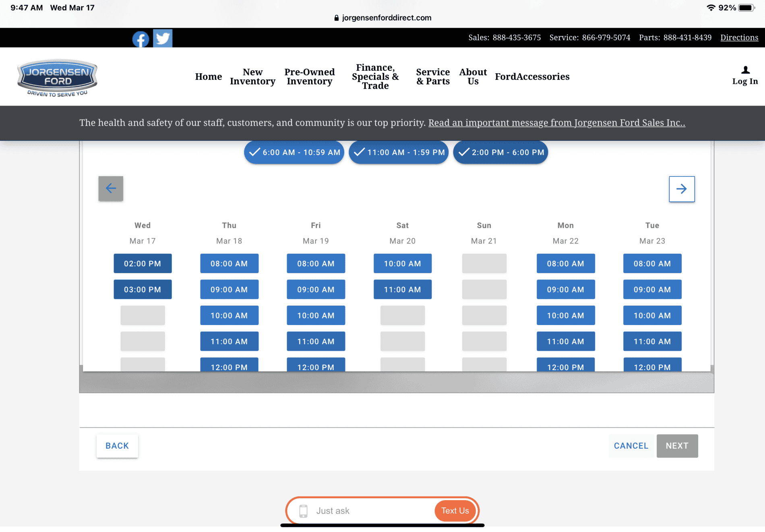Tap the jorgensenforddirect.com address bar
Screen dimensions: 765x532
(x=382, y=18)
